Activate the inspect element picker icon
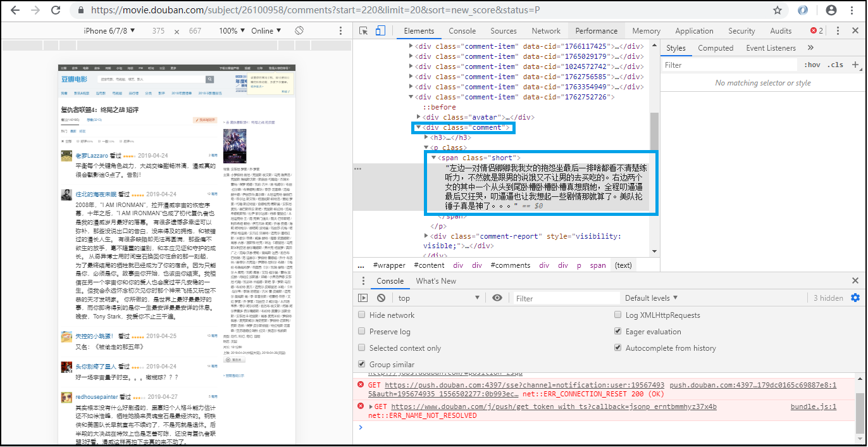The width and height of the screenshot is (868, 447). click(363, 30)
